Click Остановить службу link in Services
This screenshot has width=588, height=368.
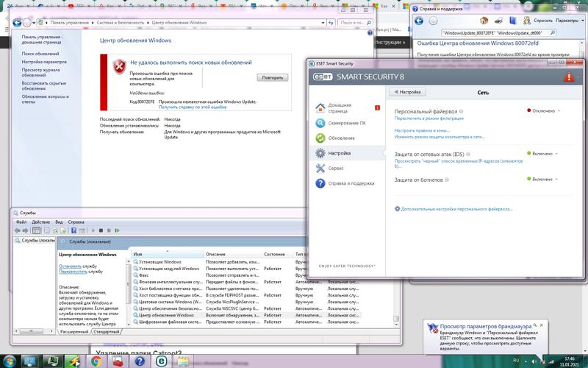coord(70,266)
